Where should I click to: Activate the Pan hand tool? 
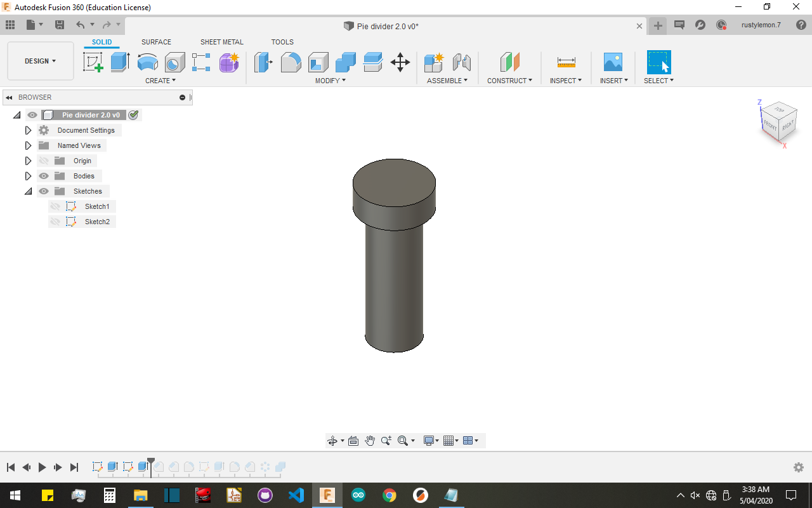370,441
